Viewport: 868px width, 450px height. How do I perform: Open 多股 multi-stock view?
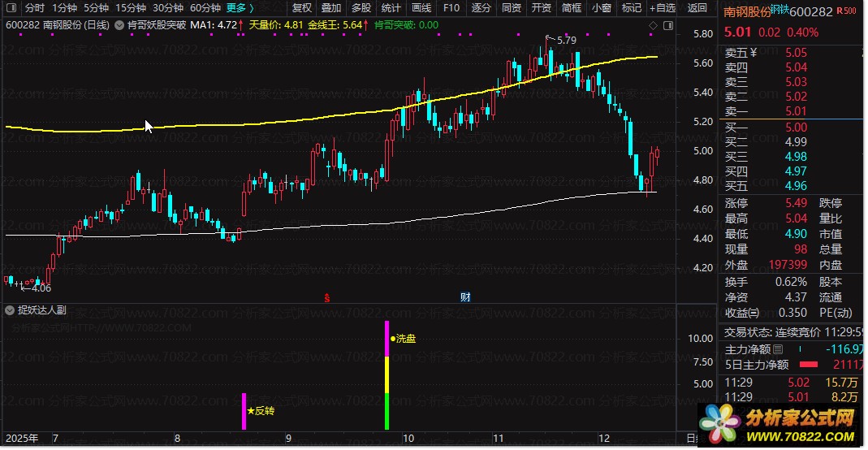361,8
